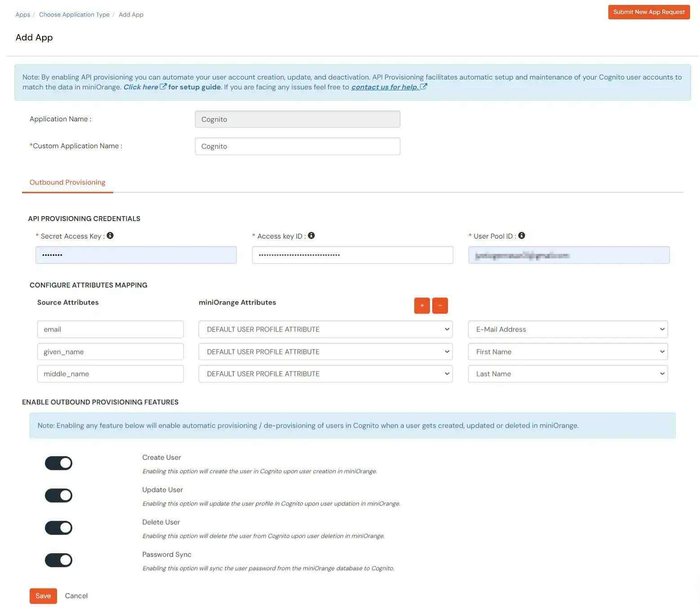The image size is (700, 607).
Task: Click the CONFIGURE ATTRIBUTES MAPPING heading
Action: [x=89, y=285]
